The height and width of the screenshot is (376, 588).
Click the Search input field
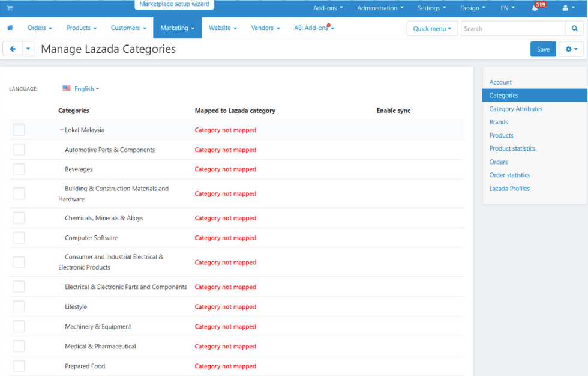(x=512, y=28)
